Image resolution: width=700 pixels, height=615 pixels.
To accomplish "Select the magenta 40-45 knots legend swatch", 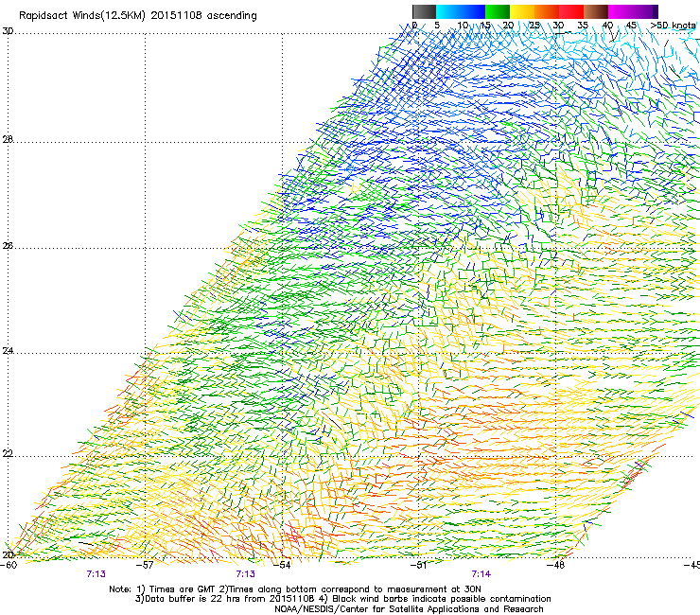I will point(621,11).
